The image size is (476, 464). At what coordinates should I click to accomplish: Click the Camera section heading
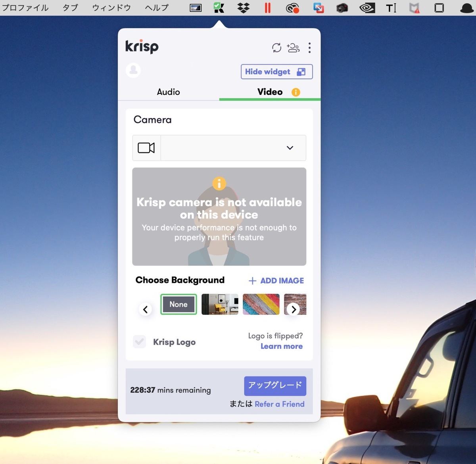pos(153,120)
